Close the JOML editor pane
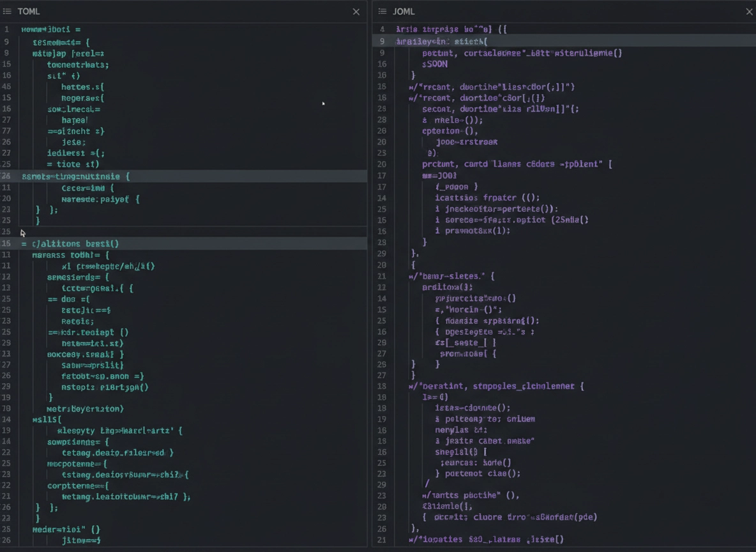The image size is (756, 552). point(749,11)
